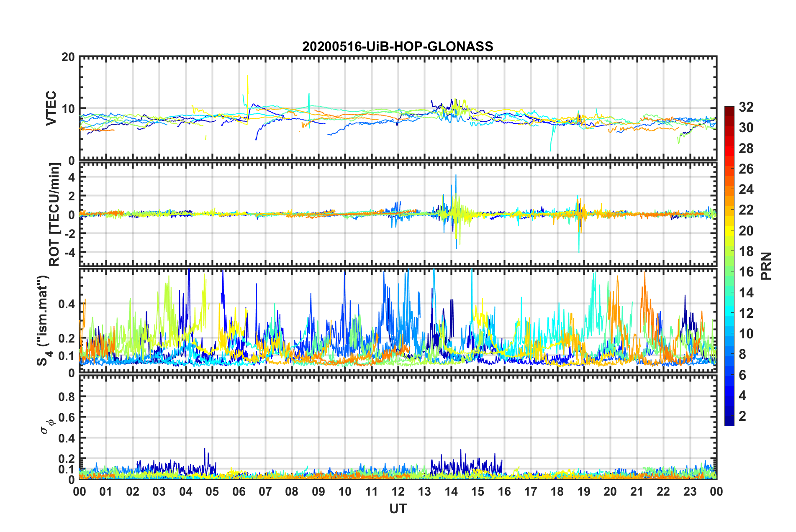Click colorbar tick label 10
The image size is (796, 532).
click(x=746, y=334)
